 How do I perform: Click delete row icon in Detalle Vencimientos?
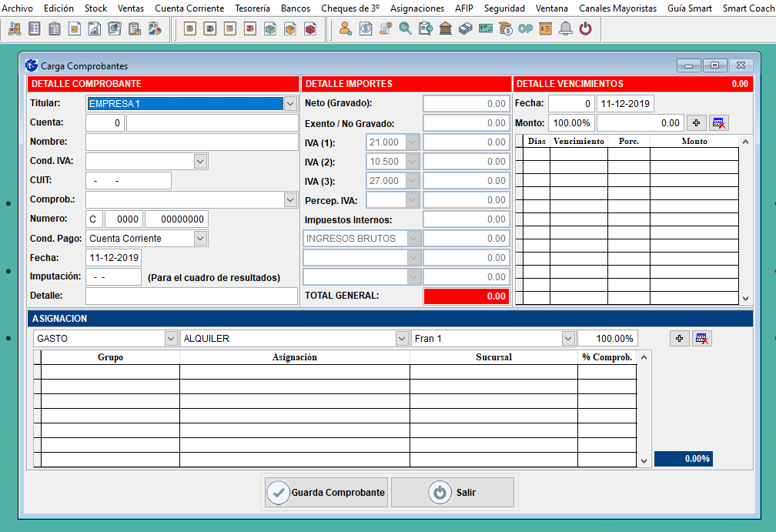point(718,123)
